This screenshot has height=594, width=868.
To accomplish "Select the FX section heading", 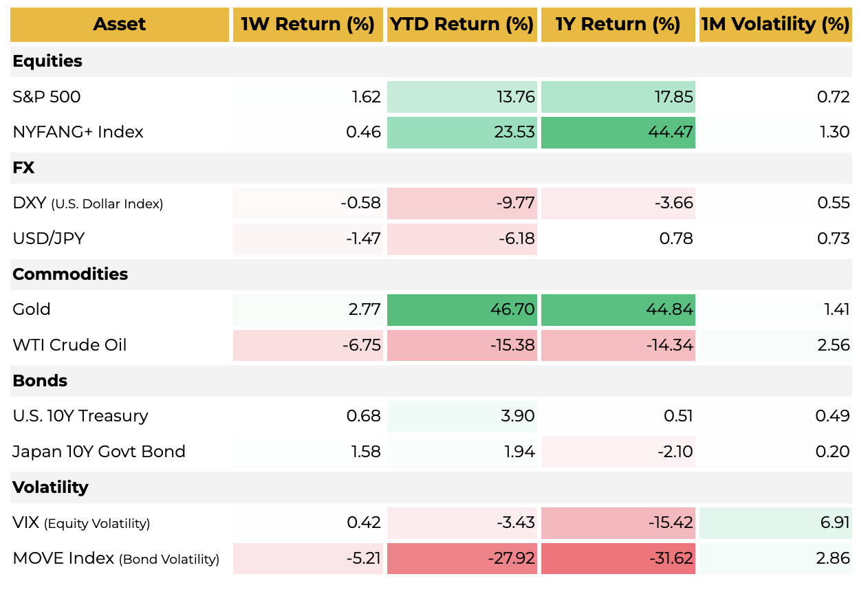I will tap(23, 168).
